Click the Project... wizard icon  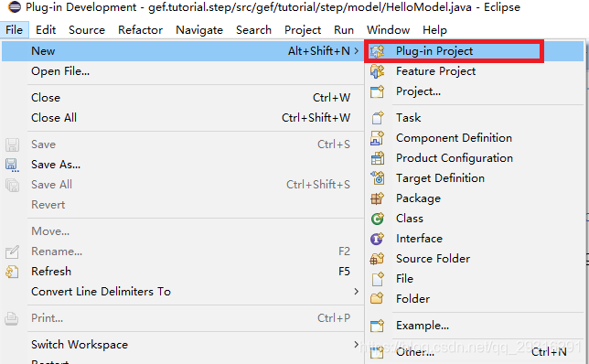coord(378,91)
